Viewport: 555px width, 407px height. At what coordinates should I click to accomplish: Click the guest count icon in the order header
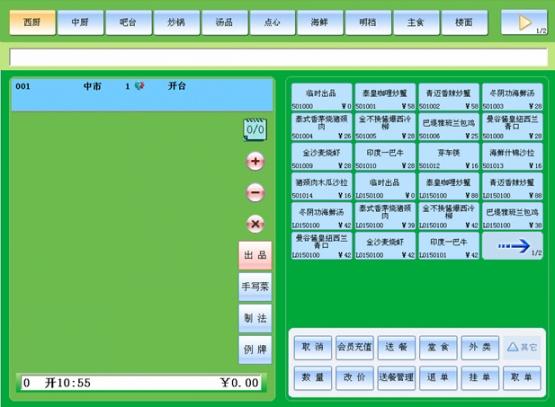[139, 86]
